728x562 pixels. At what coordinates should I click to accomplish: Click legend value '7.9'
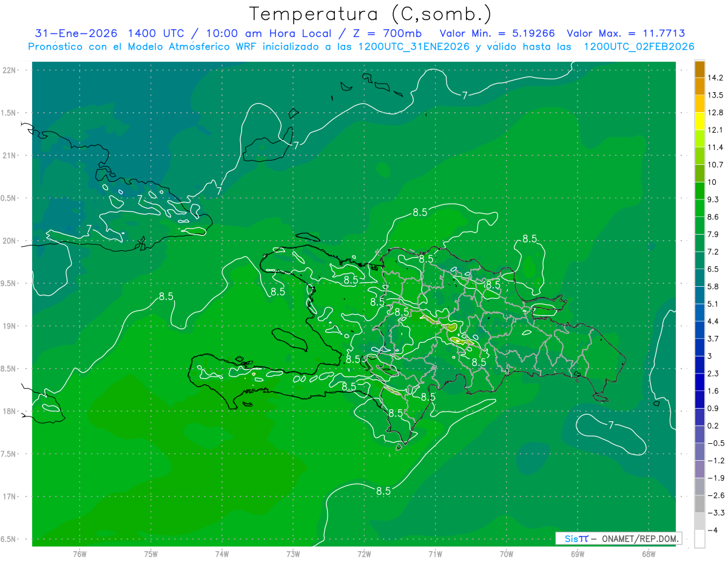coord(713,234)
